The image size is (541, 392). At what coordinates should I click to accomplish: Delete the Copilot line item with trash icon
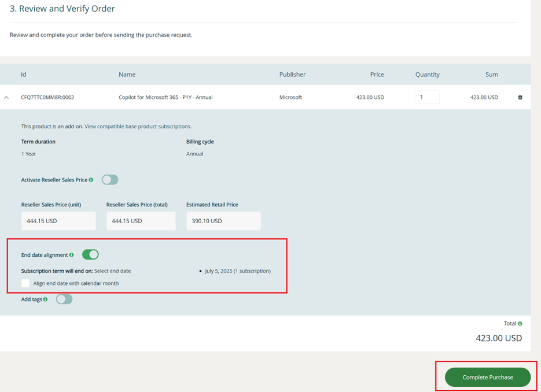520,97
